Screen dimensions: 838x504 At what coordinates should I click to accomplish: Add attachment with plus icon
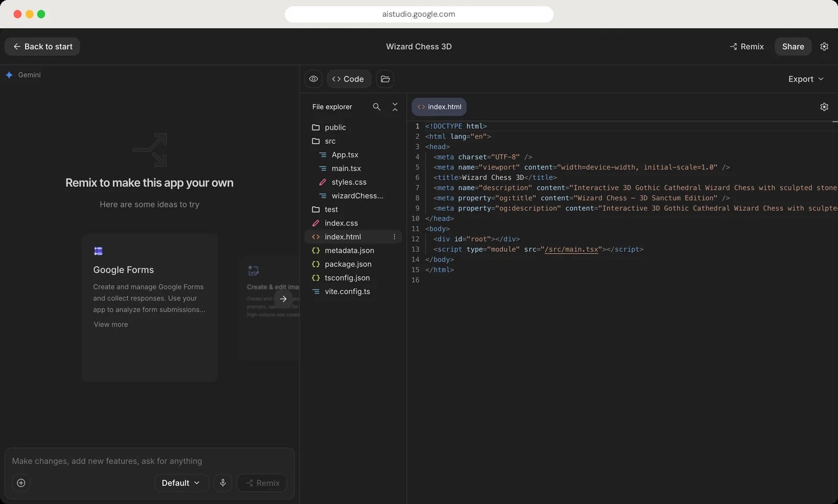21,483
